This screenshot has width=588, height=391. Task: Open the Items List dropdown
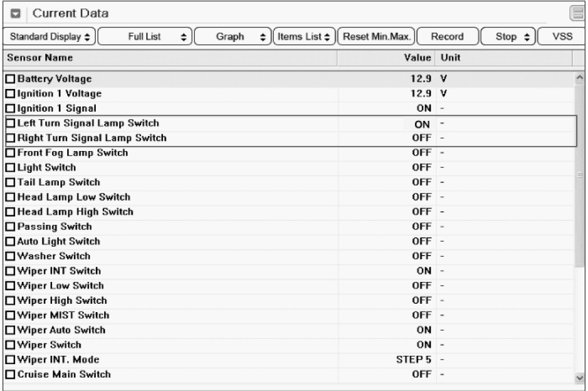pos(304,37)
